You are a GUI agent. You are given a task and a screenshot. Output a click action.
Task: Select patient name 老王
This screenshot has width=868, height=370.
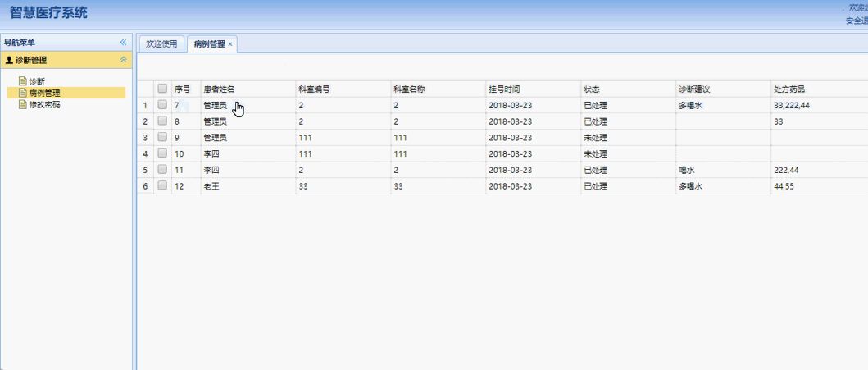tap(212, 187)
